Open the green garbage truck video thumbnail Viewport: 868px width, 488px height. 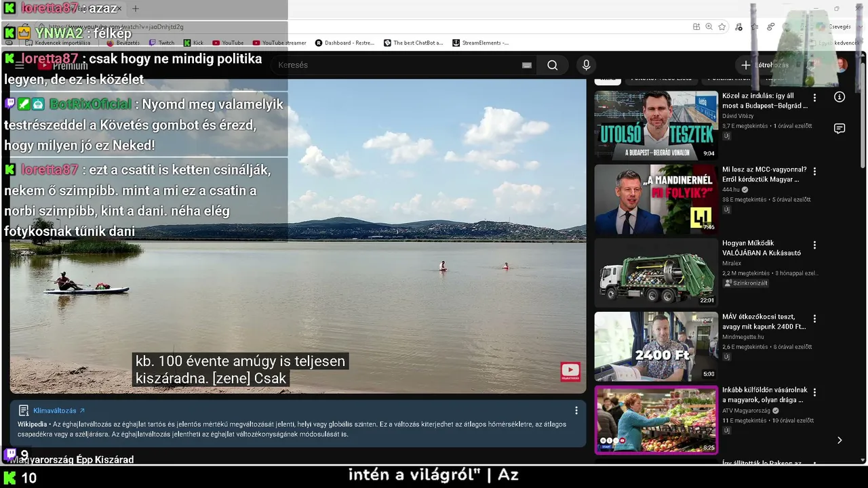point(656,272)
